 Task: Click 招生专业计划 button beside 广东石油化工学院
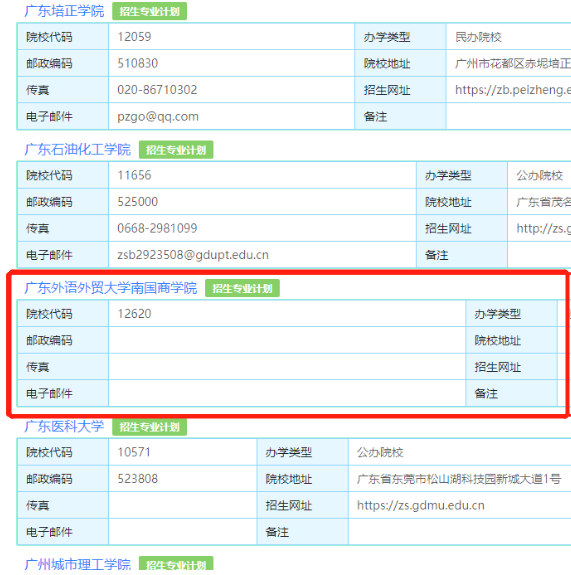(176, 150)
